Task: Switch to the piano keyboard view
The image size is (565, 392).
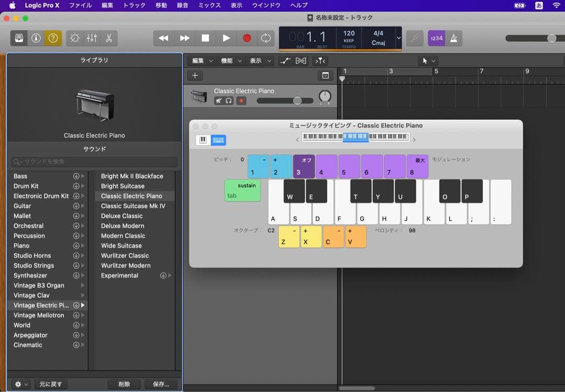Action: (203, 140)
